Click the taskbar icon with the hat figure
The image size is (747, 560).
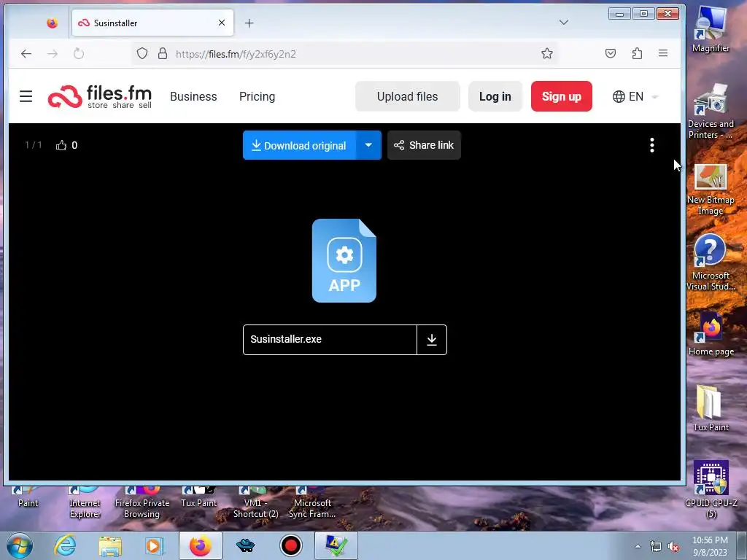pos(245,545)
